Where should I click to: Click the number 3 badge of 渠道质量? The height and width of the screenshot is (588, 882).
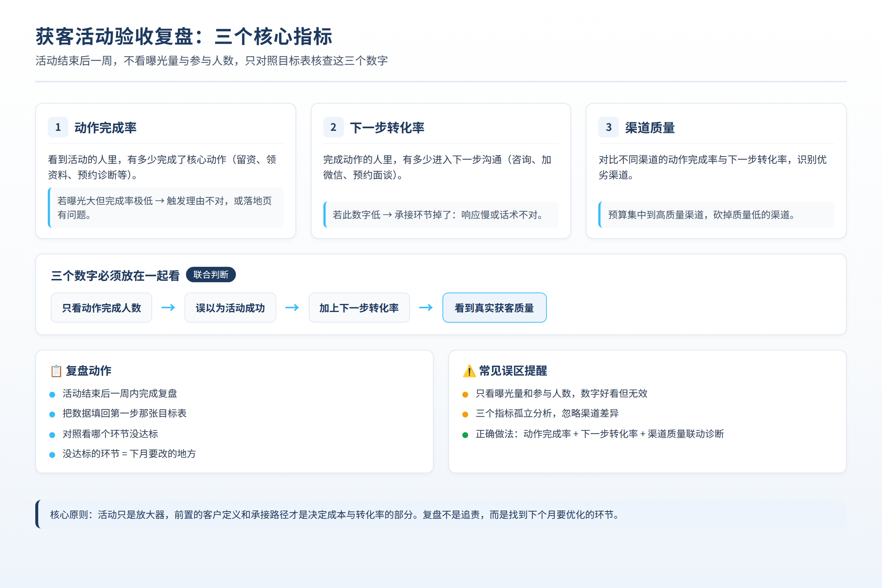608,127
